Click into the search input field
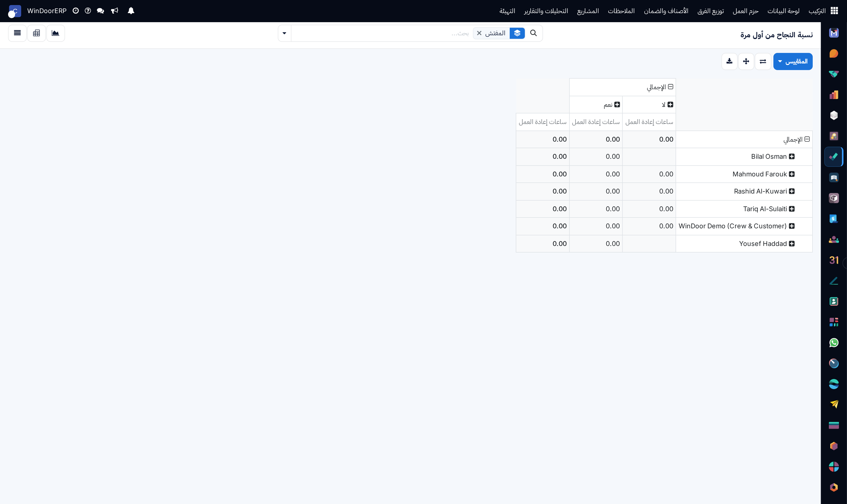Image resolution: width=847 pixels, height=504 pixels. (382, 33)
